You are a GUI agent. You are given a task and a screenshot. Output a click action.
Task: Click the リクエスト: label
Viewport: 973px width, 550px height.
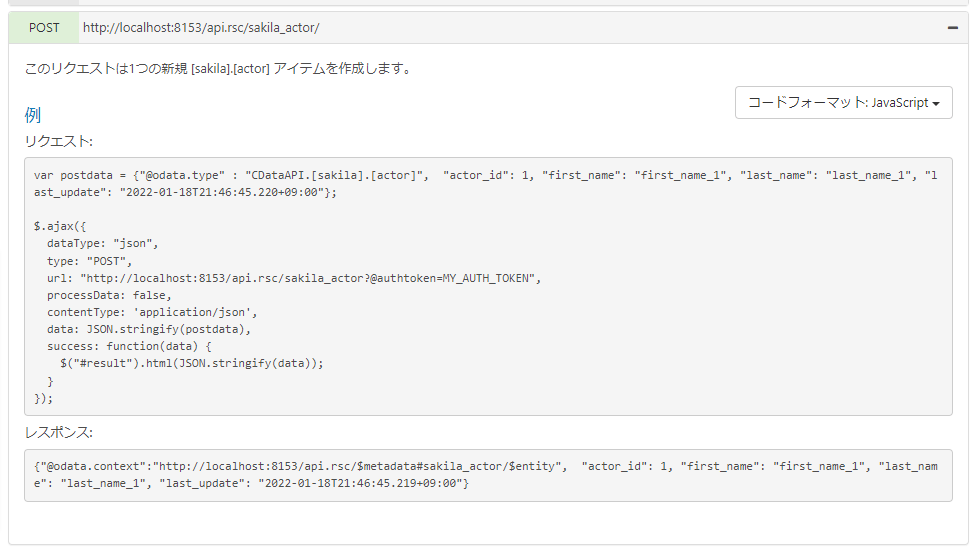click(58, 142)
